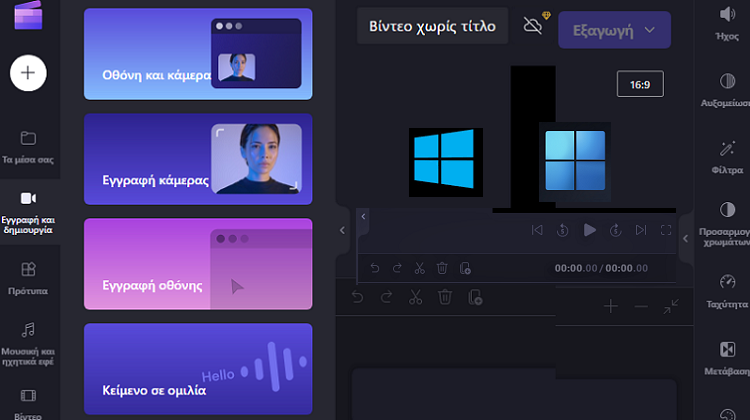The width and height of the screenshot is (750, 420).
Task: Click duplicate in the lower timeline toolbar
Action: coord(475,297)
